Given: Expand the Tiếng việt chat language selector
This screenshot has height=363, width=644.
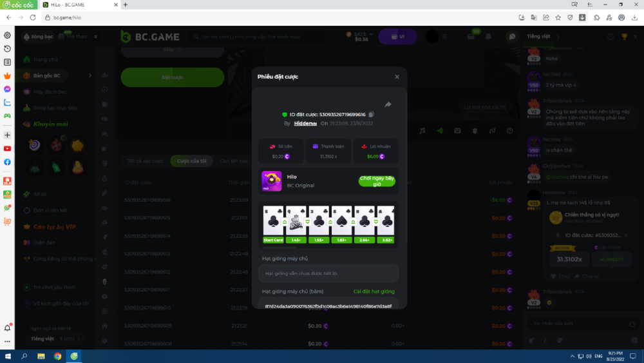Looking at the screenshot, I should [x=542, y=37].
